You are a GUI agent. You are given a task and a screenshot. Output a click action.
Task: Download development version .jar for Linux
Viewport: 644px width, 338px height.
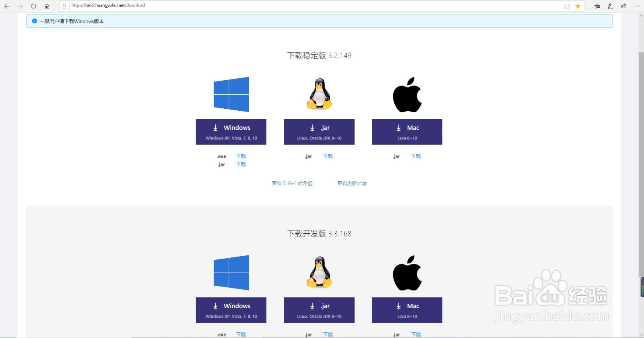pos(319,310)
